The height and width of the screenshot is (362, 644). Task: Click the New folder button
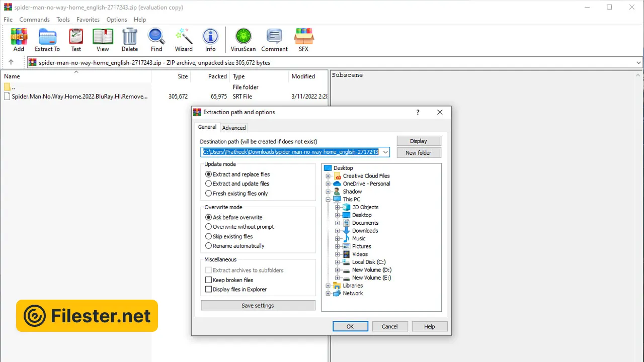tap(419, 153)
